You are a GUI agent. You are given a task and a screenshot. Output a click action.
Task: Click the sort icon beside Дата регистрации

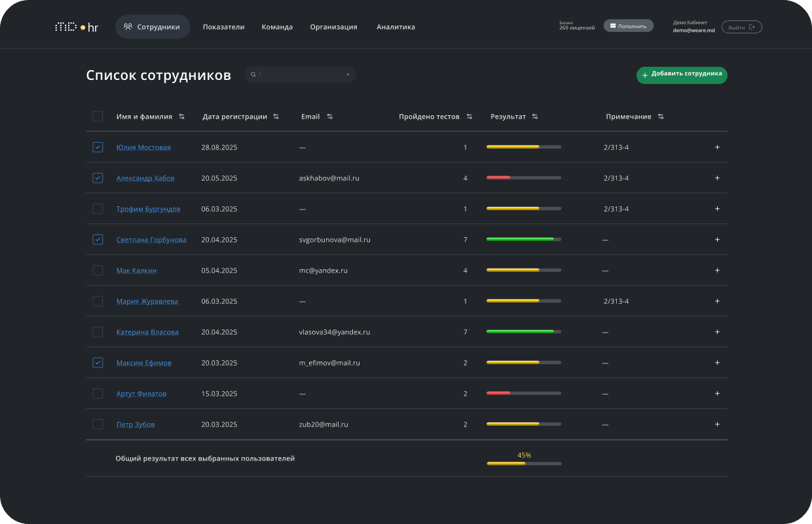(276, 117)
